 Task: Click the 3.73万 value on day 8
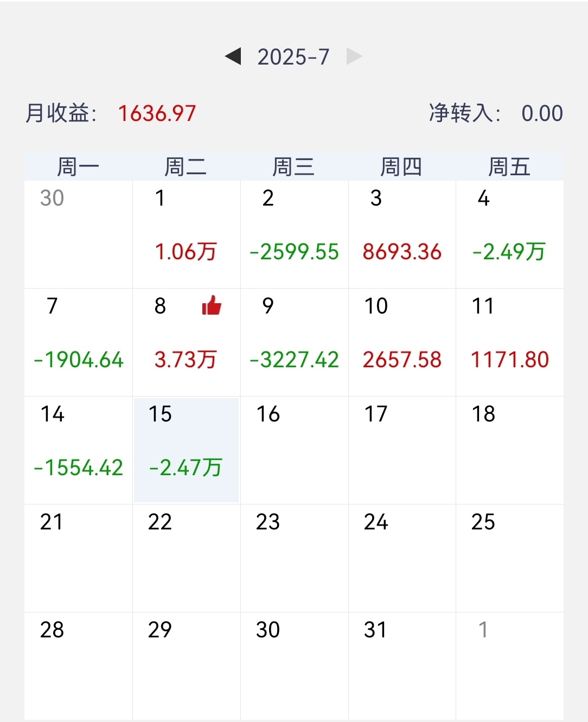pos(186,360)
